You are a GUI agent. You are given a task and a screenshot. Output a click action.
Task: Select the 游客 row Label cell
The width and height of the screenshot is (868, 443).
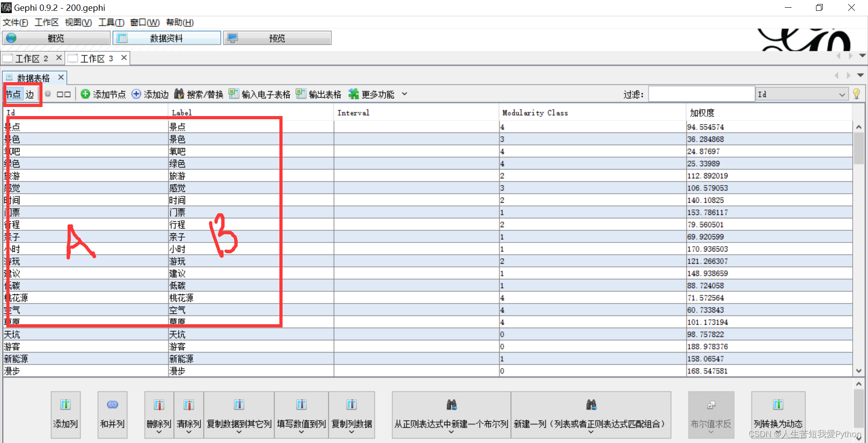click(x=251, y=347)
